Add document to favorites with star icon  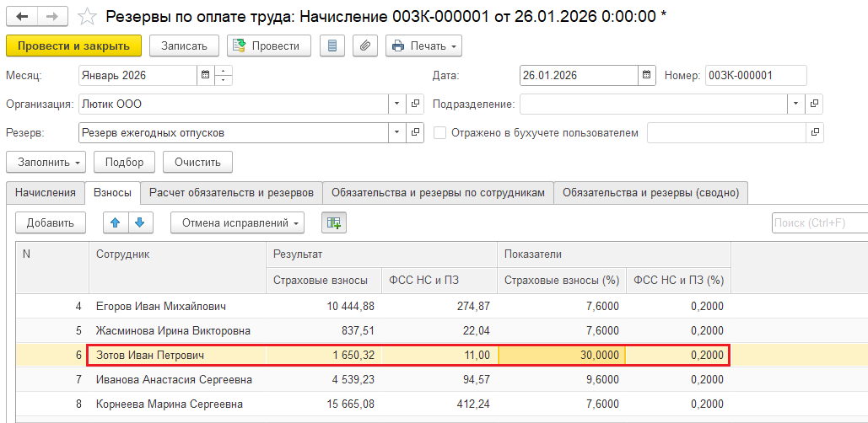click(86, 16)
